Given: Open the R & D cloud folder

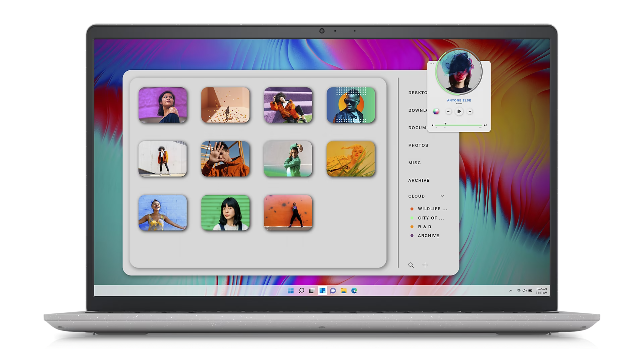Looking at the screenshot, I should pos(425,227).
